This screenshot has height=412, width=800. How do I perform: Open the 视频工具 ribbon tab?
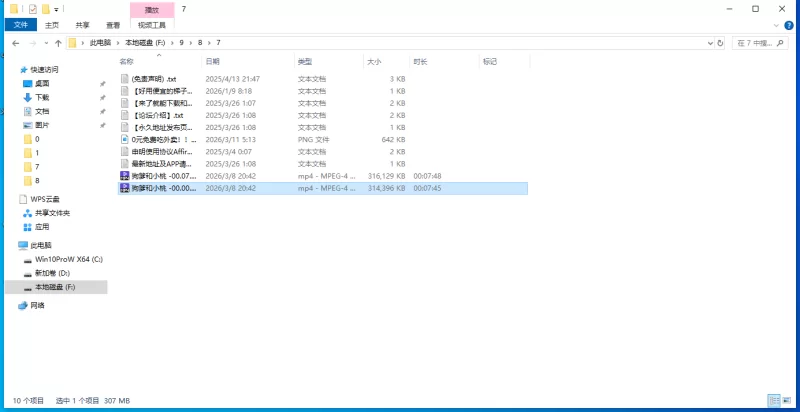pos(152,24)
